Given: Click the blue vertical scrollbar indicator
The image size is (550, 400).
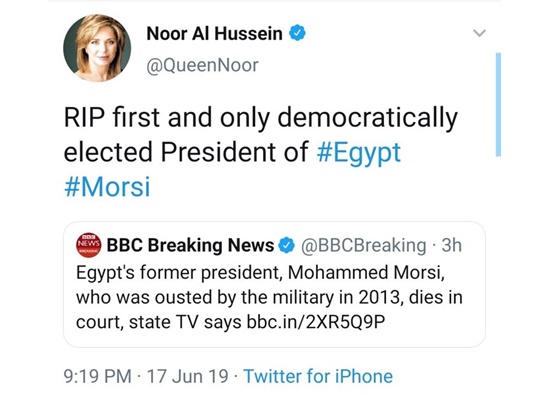Looking at the screenshot, I should tap(498, 104).
